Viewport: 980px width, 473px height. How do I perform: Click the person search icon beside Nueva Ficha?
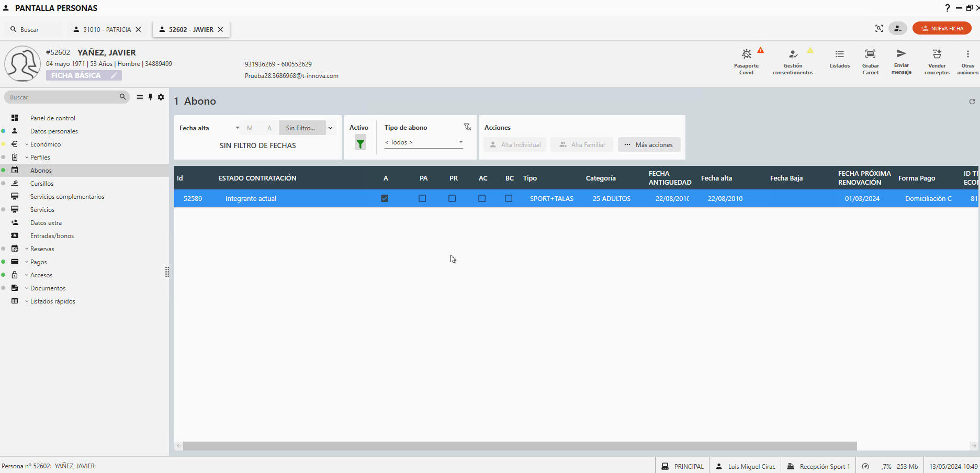(x=898, y=28)
